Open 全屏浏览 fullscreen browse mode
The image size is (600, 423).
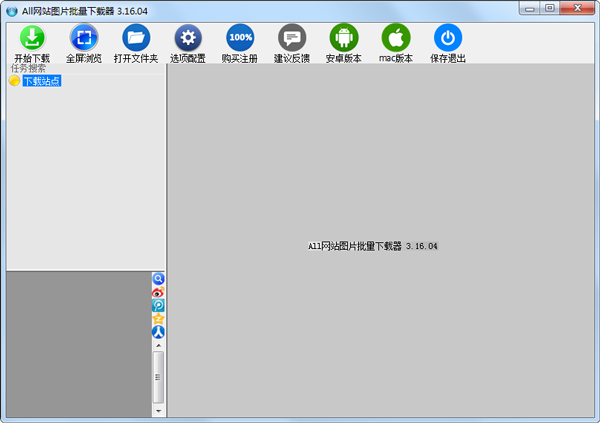pyautogui.click(x=84, y=38)
